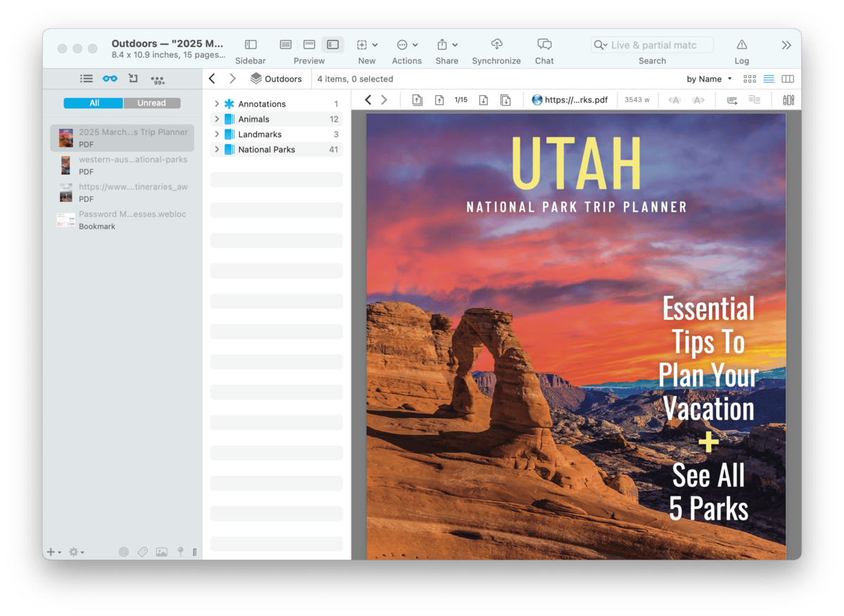Expand the Animals group

pos(217,120)
